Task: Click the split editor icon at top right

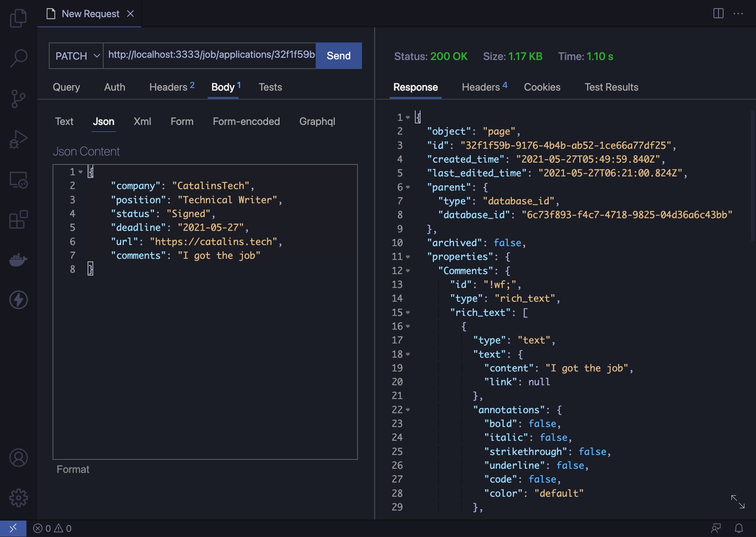Action: [x=718, y=13]
